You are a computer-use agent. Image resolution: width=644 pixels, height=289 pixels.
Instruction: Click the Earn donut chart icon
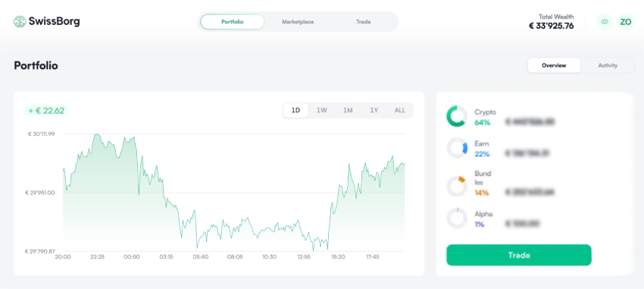point(457,148)
